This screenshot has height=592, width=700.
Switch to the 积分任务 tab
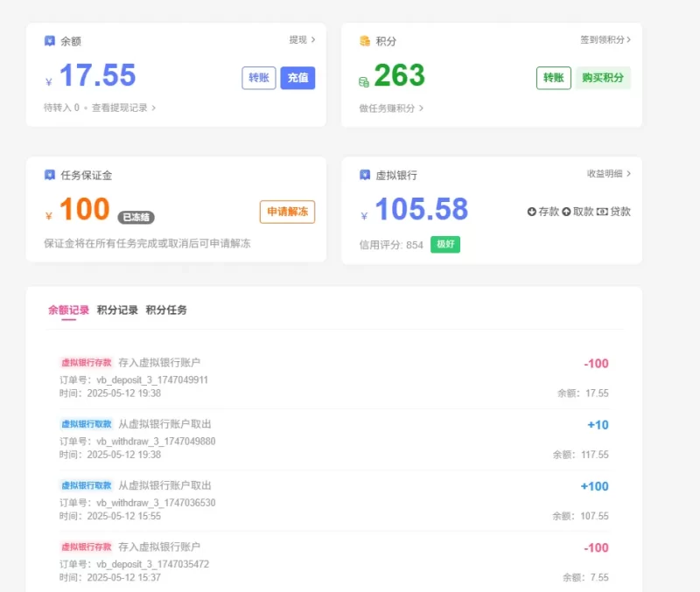166,310
